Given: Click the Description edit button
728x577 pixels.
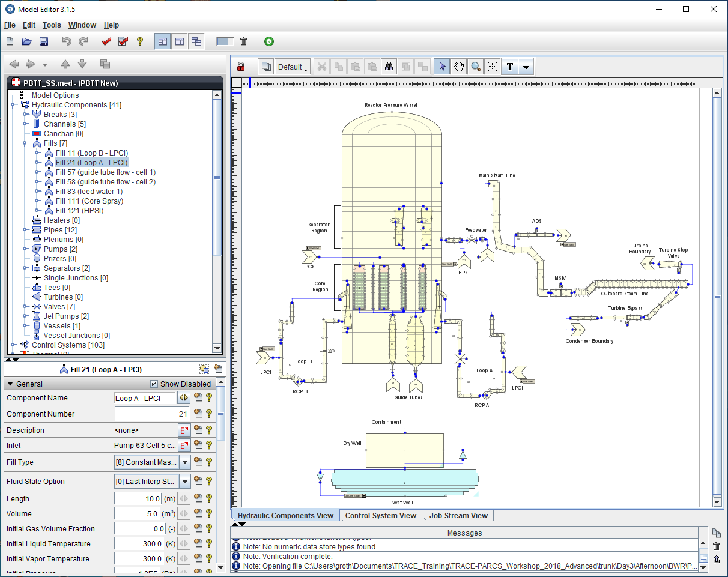Looking at the screenshot, I should (x=184, y=430).
